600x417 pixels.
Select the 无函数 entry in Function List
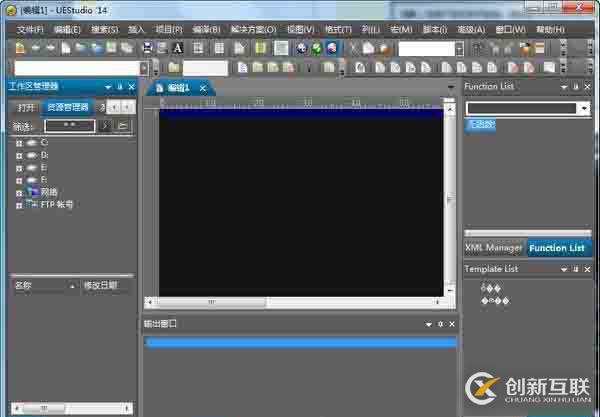tap(481, 125)
